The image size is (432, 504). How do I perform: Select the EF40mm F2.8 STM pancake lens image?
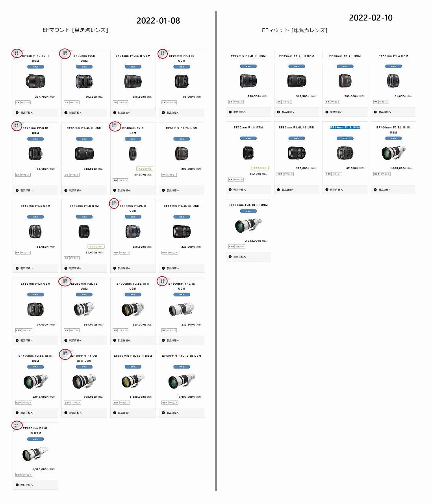point(133,153)
